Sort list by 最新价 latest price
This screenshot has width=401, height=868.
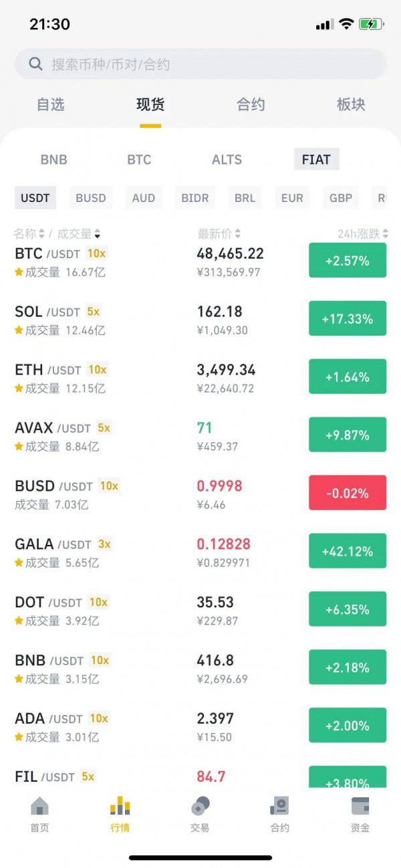219,234
